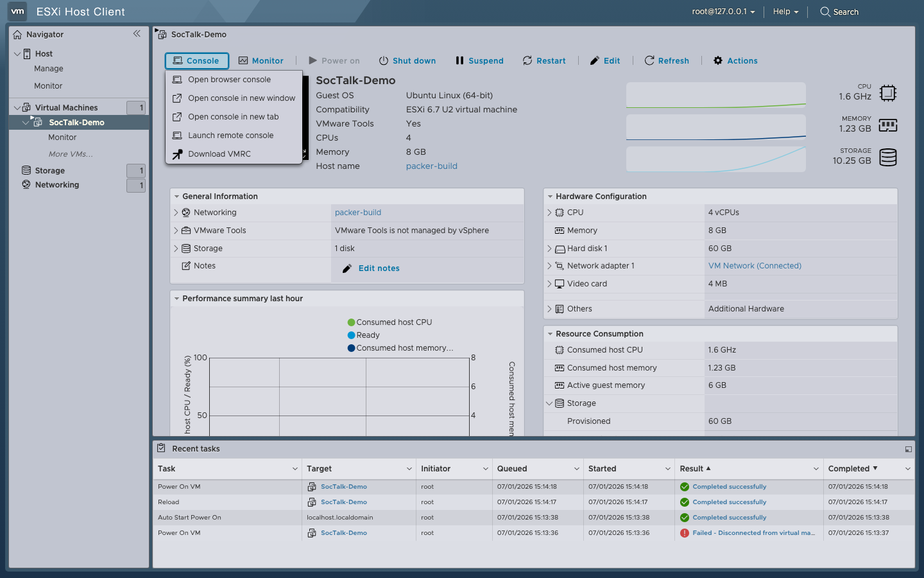
Task: Restart the SocTalk-Demo virtual machine
Action: [544, 60]
